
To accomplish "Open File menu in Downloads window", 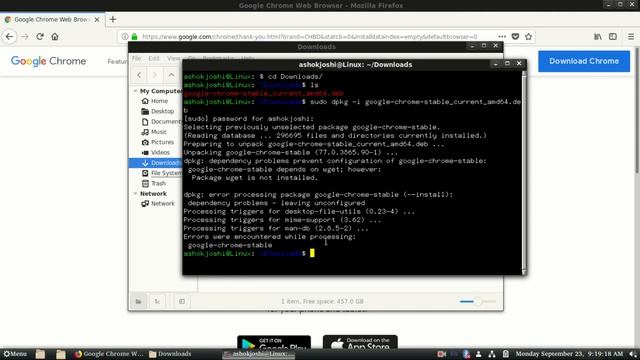I will (136, 58).
